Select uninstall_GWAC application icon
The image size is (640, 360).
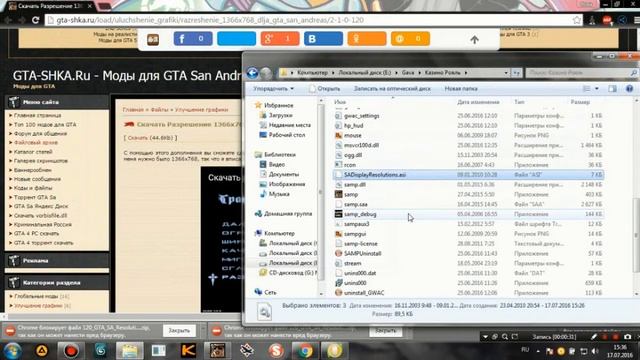pyautogui.click(x=338, y=293)
